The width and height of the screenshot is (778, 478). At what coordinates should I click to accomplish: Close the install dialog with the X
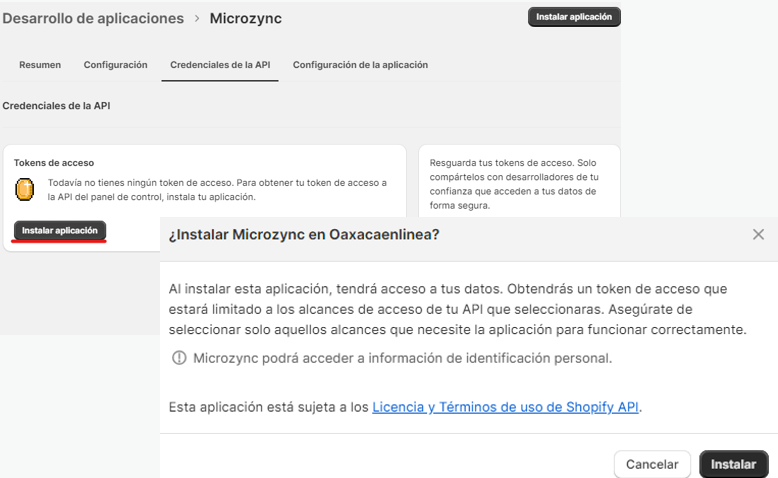pos(758,234)
